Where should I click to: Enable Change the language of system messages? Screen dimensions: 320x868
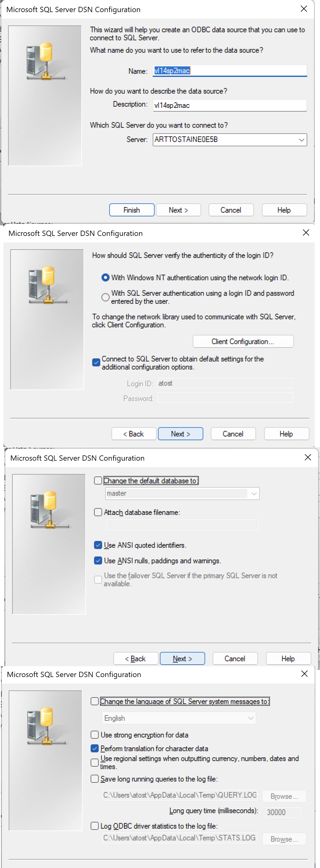pos(95,701)
